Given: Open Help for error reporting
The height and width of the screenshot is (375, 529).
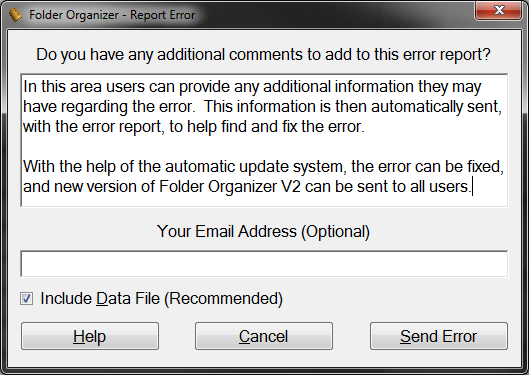Looking at the screenshot, I should click(x=90, y=336).
